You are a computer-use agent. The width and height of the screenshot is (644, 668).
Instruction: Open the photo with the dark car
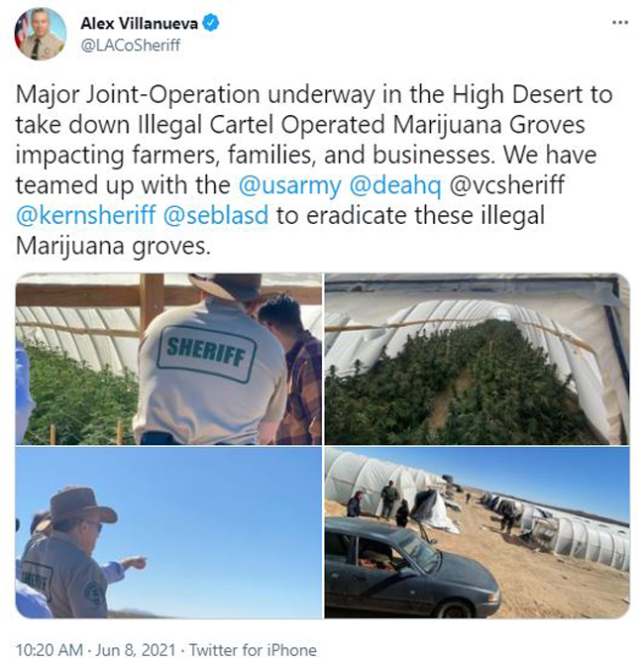(477, 532)
